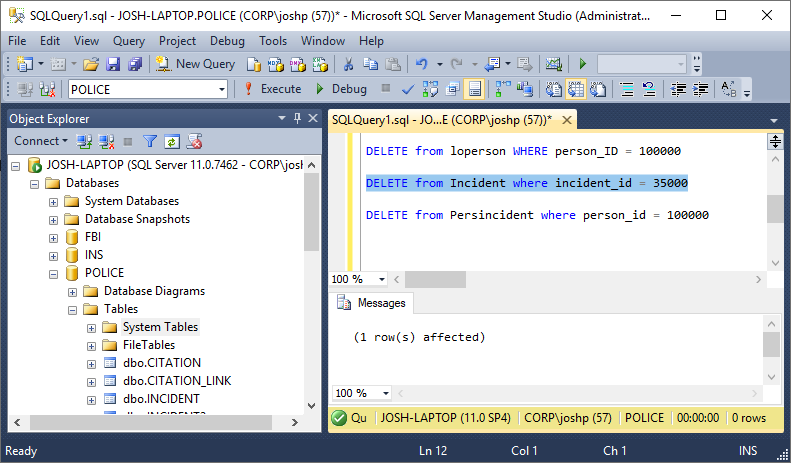Click the Comment out selected lines icon

click(627, 89)
